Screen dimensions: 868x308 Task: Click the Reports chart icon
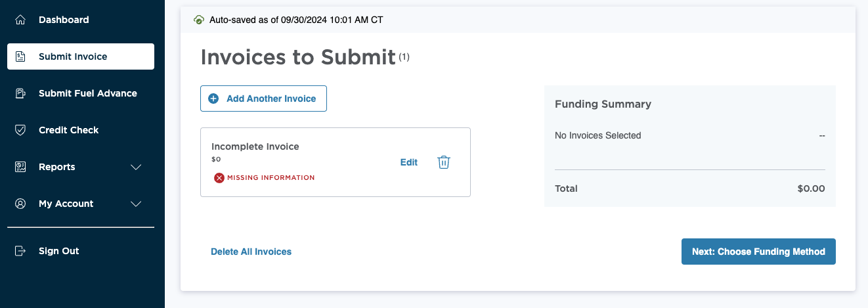point(20,167)
